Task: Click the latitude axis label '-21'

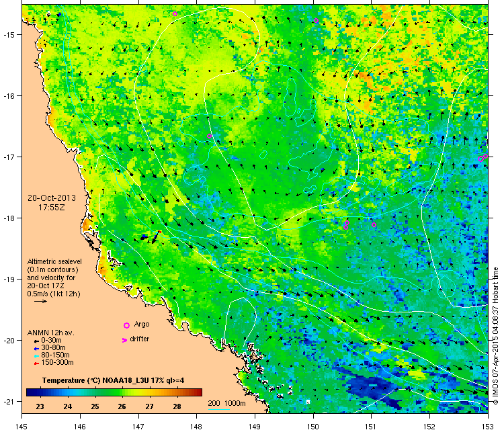Action: coord(8,401)
